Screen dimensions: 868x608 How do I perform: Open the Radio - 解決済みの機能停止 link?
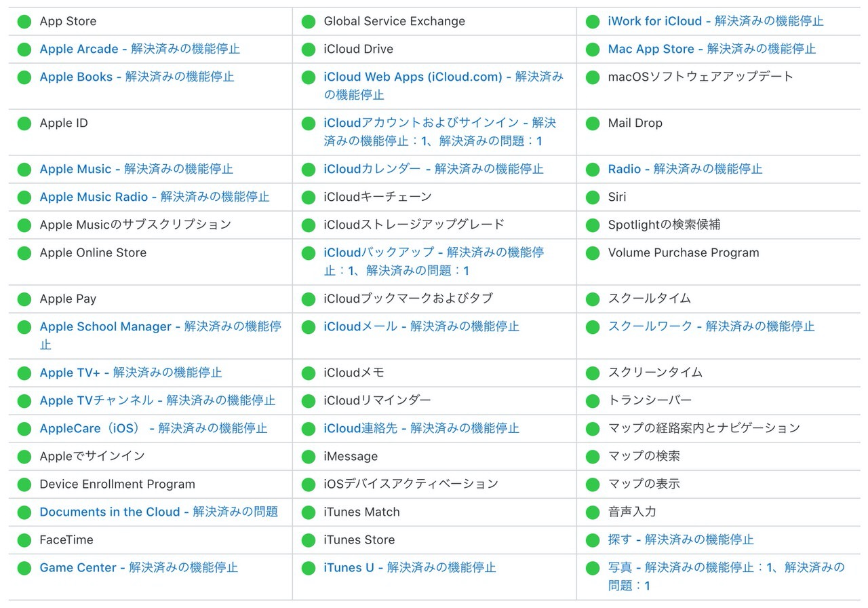(x=686, y=169)
